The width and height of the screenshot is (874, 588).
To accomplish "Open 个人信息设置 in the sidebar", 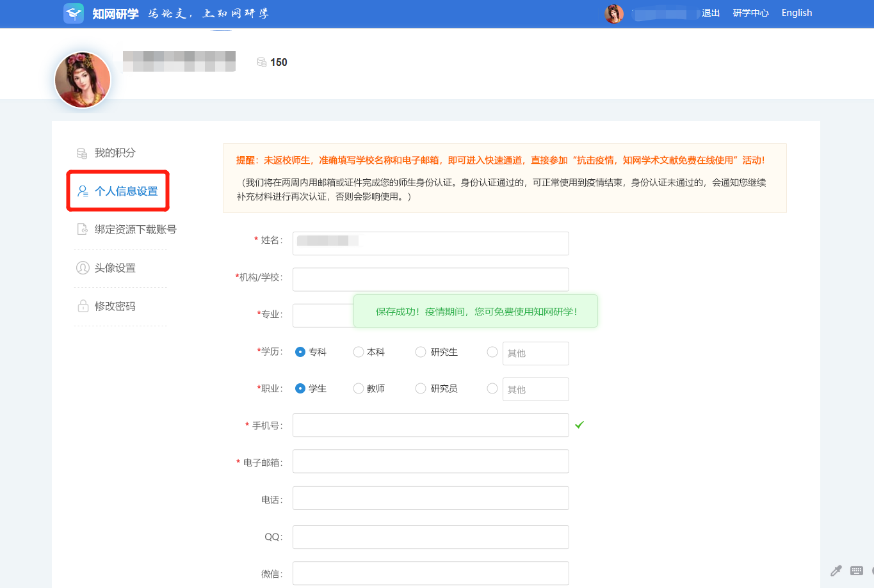I will pyautogui.click(x=125, y=191).
